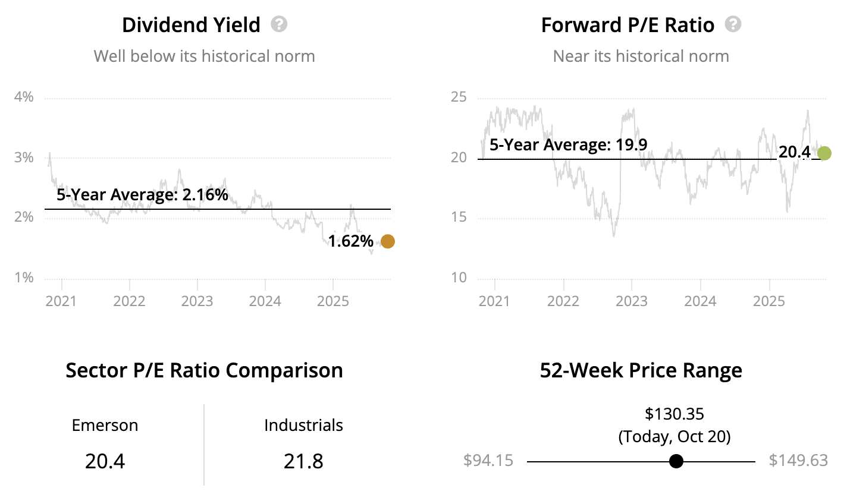The width and height of the screenshot is (847, 504).
Task: Click the 5-Year Average 2.16% label
Action: click(142, 195)
